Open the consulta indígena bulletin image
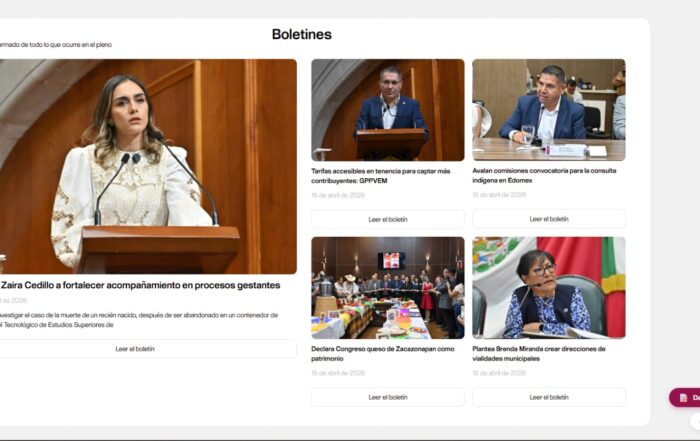 pos(549,109)
